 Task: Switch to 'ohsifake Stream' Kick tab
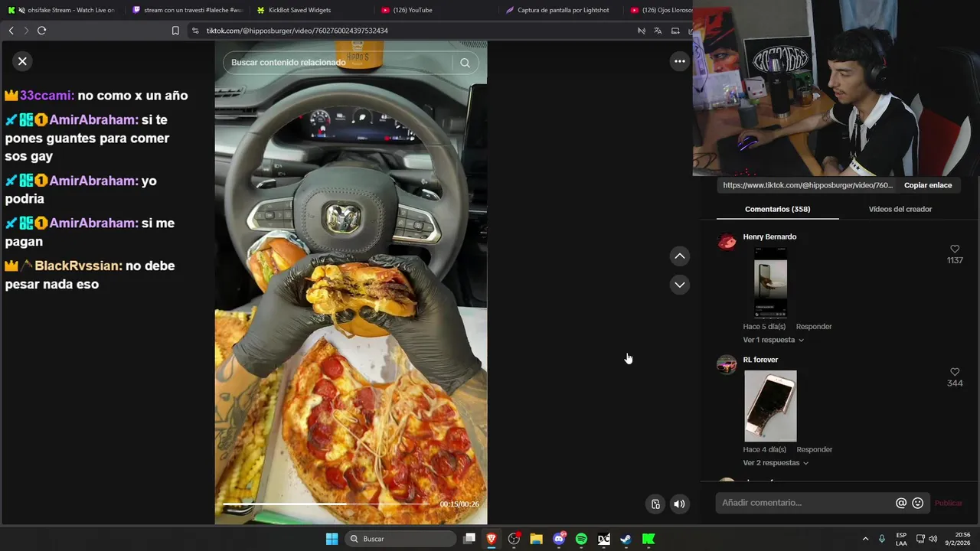point(61,10)
